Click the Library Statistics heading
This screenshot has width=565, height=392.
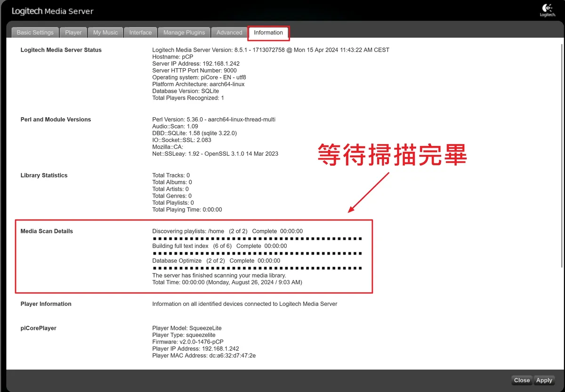click(44, 176)
